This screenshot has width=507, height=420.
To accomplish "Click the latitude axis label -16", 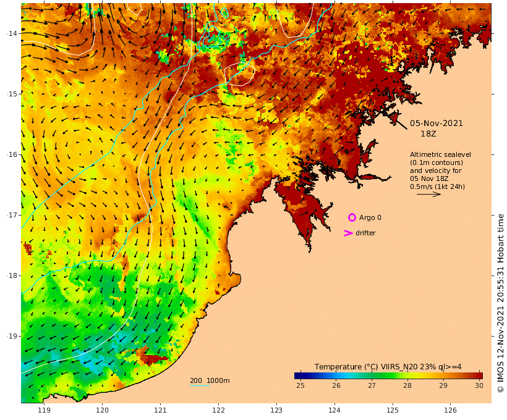I will click(x=12, y=154).
